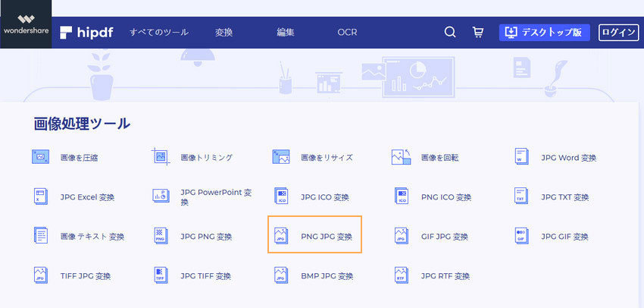Open the JPG GIF 変換 link

point(565,237)
